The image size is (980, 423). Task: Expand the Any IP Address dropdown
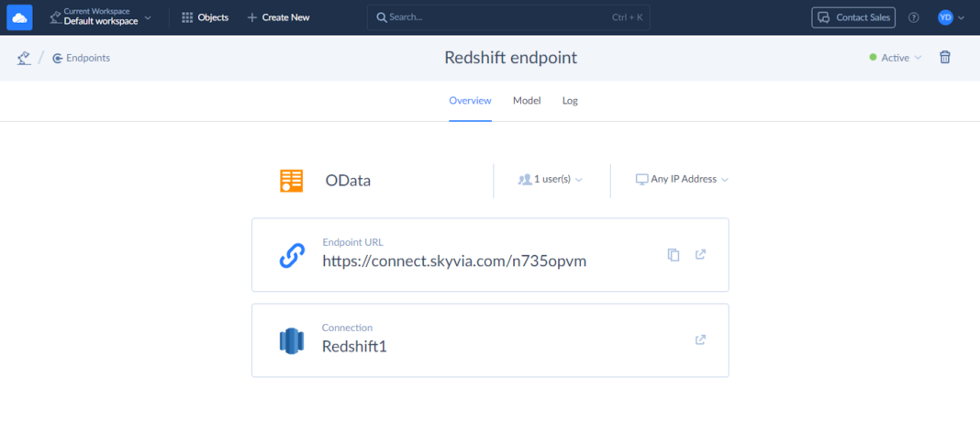tap(682, 180)
